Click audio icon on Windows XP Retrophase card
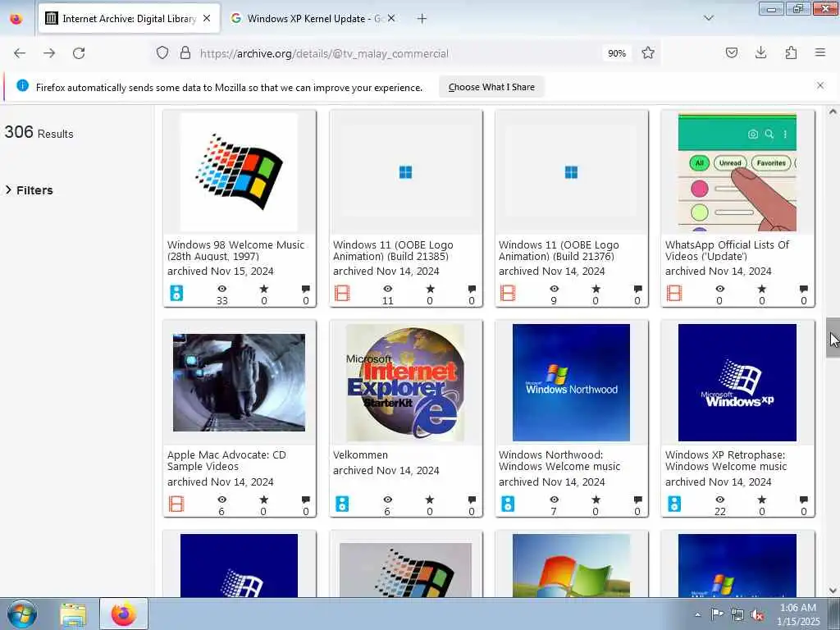This screenshot has width=840, height=630. (674, 504)
